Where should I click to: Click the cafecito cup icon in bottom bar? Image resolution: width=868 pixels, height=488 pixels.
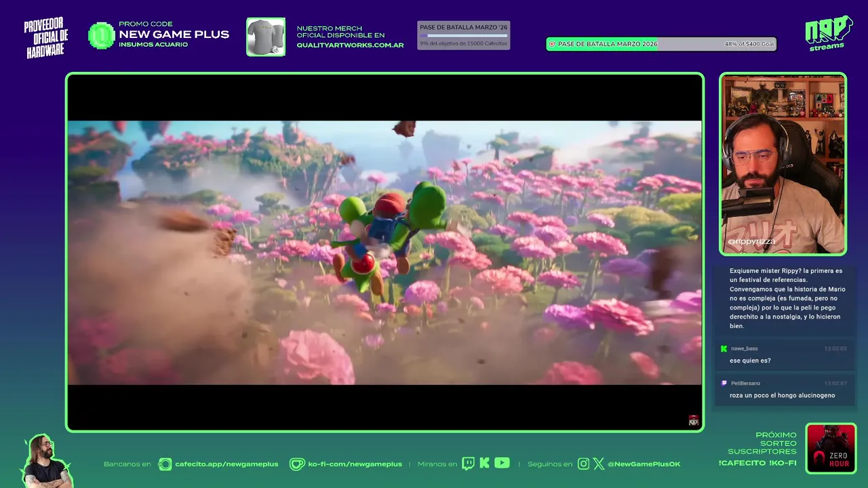click(165, 464)
